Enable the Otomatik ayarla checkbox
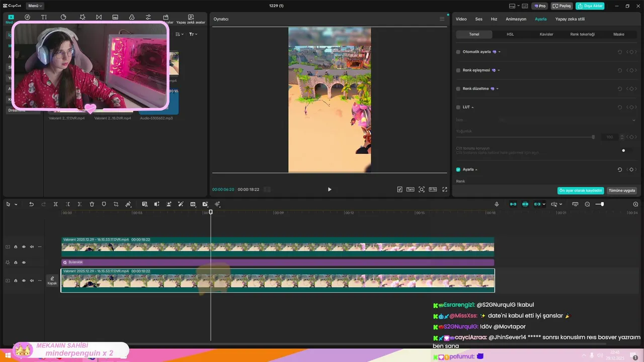 [x=458, y=52]
